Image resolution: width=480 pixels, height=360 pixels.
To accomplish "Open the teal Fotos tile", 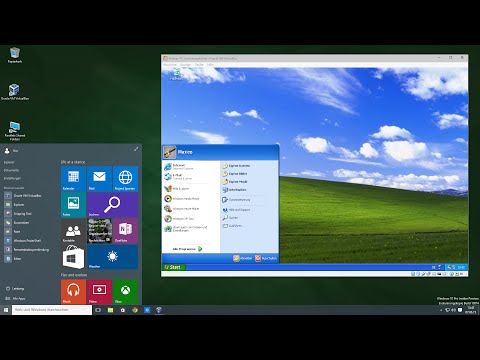I will point(73,205).
